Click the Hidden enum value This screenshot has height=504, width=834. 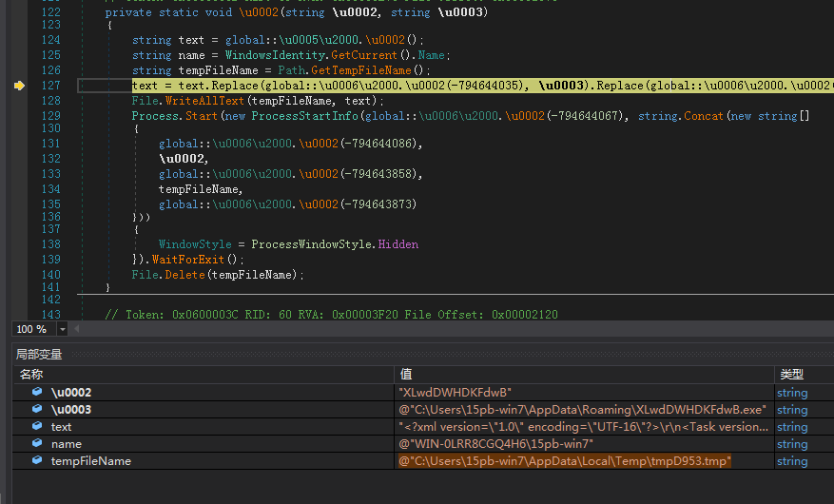[398, 244]
